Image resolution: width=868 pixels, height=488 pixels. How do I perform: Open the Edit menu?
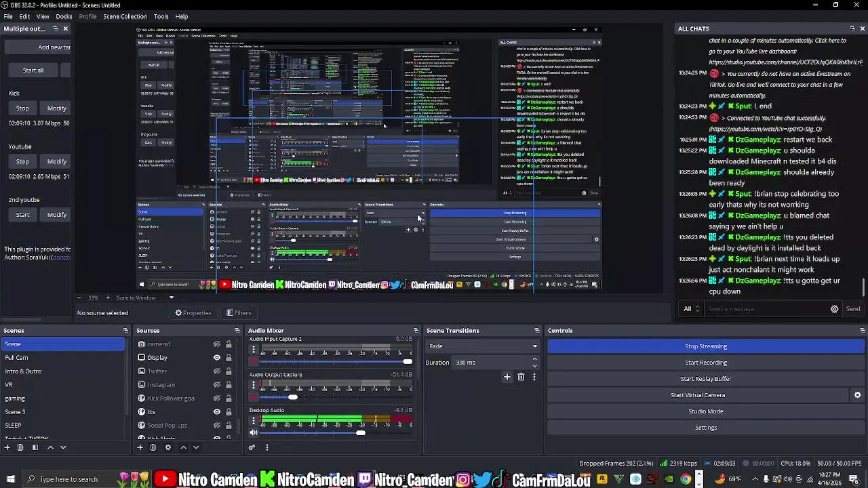click(24, 16)
